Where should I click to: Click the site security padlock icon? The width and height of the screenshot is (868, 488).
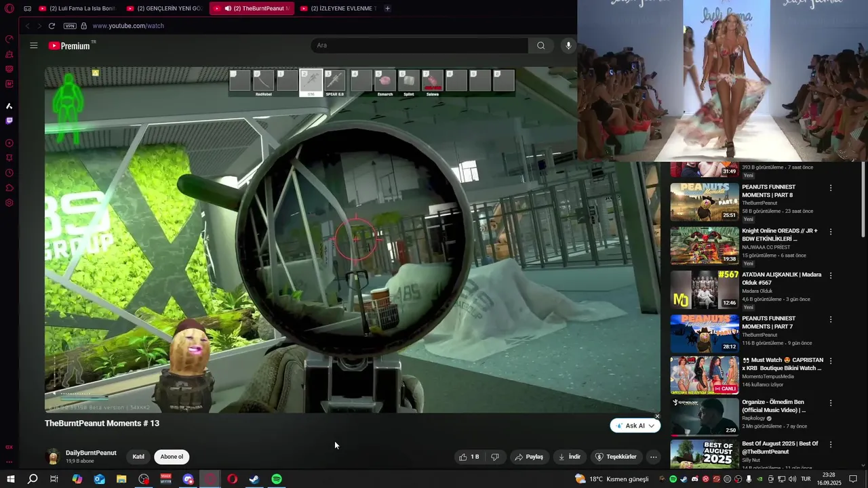(x=84, y=26)
